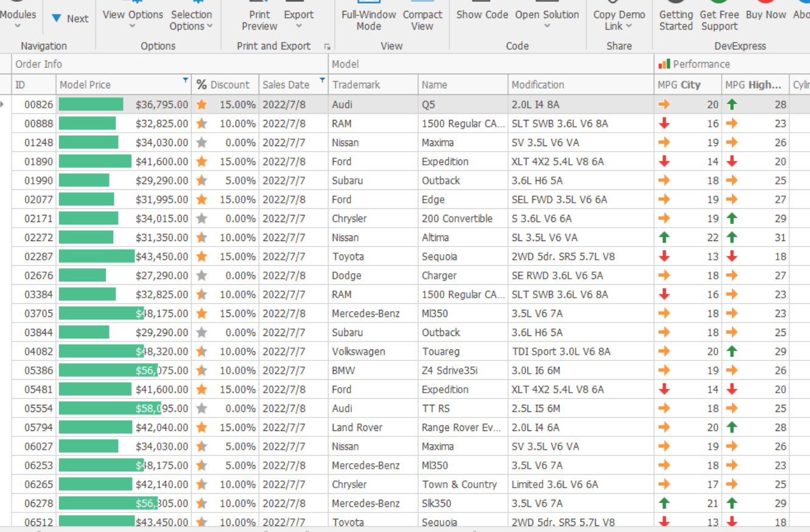The image size is (810, 532).
Task: Click red MPG City arrow in row 05481
Action: click(x=664, y=390)
